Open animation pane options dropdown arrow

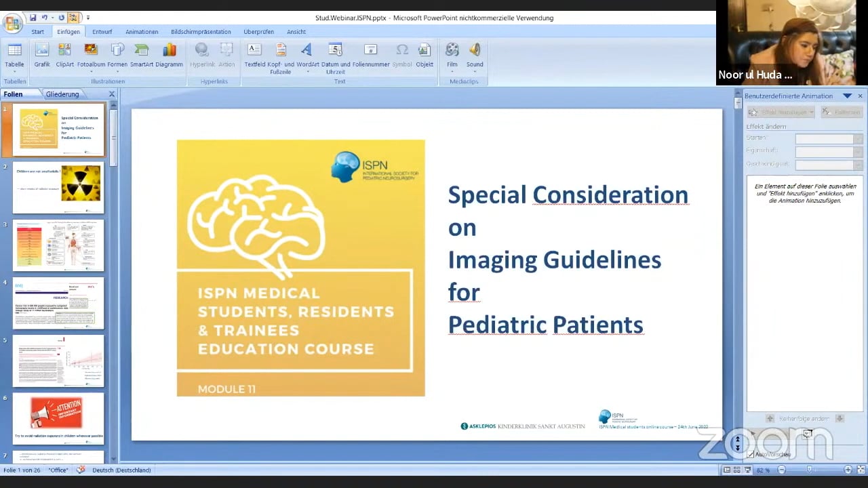pyautogui.click(x=847, y=96)
